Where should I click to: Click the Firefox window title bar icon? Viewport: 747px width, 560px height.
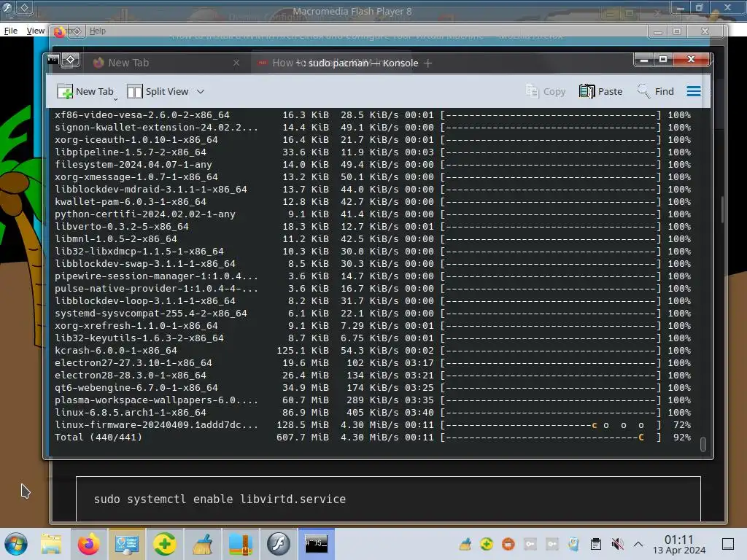coord(59,32)
